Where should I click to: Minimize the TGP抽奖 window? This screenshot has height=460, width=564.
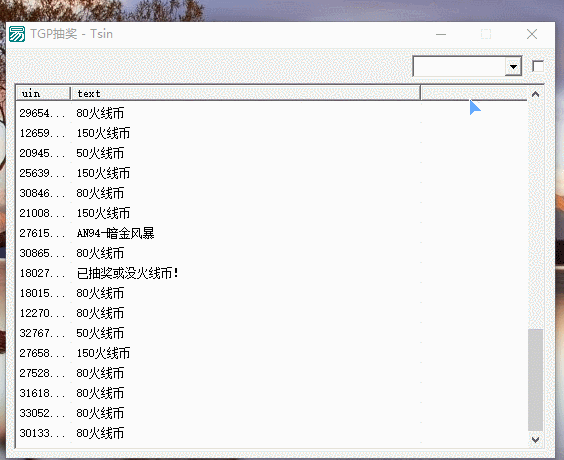pos(441,35)
